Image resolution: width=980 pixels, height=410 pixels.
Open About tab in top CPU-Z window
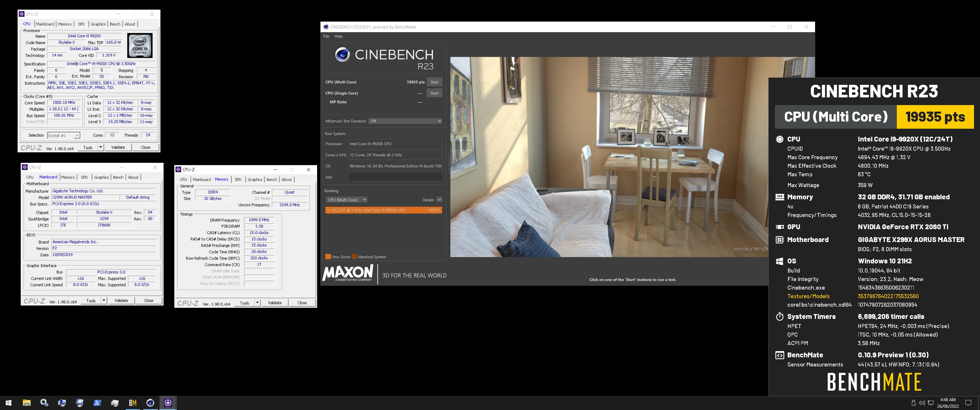[130, 24]
